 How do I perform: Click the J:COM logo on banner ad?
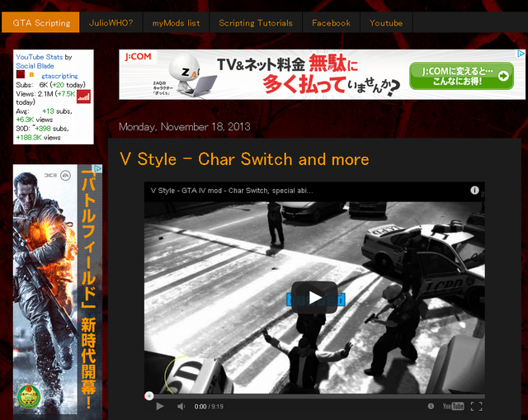coord(138,57)
